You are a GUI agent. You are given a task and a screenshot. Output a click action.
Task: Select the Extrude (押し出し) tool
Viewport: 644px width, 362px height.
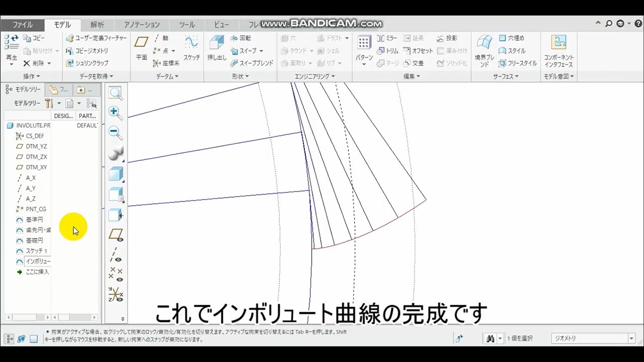tap(217, 48)
